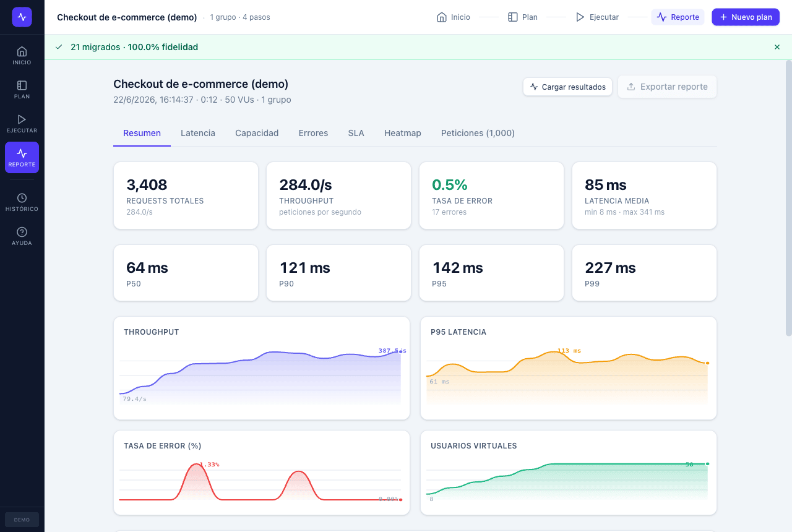
Task: Click the project title in top bar
Action: [127, 17]
